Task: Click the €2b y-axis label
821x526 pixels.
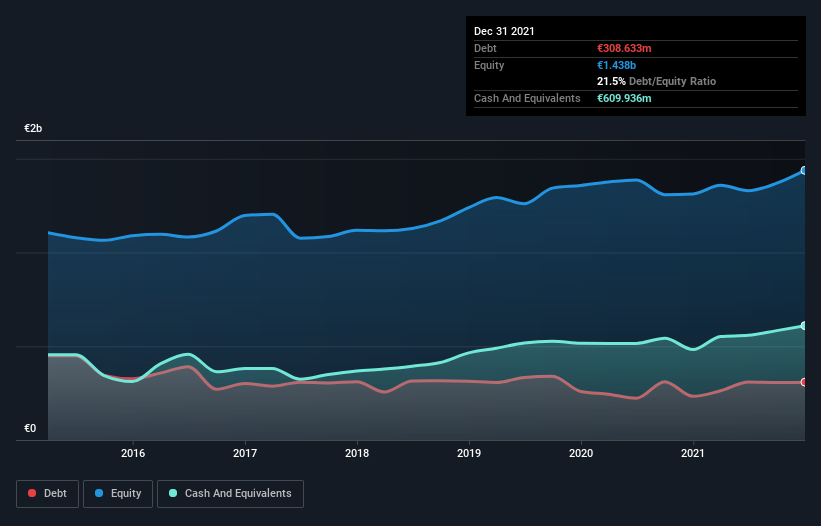Action: [x=33, y=128]
